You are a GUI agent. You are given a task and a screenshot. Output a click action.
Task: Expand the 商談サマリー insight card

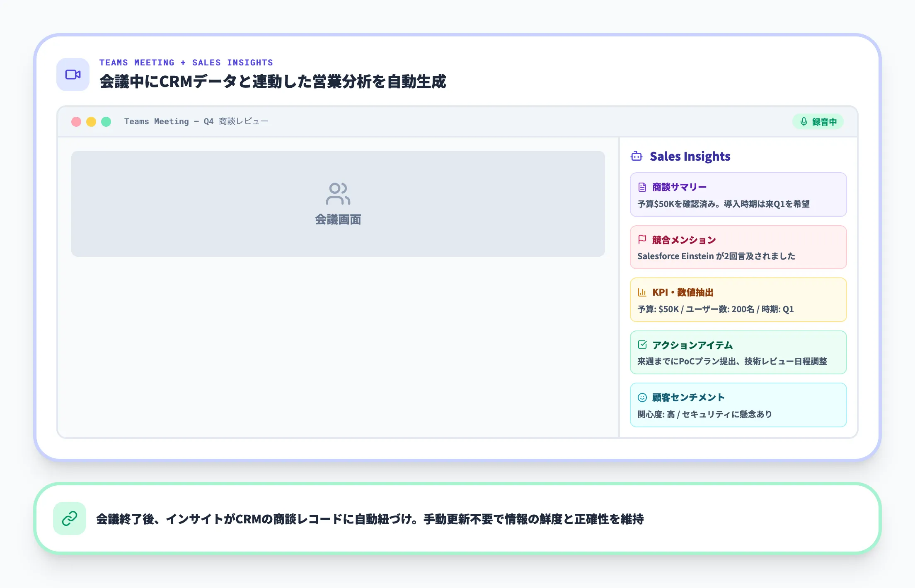[x=738, y=194]
